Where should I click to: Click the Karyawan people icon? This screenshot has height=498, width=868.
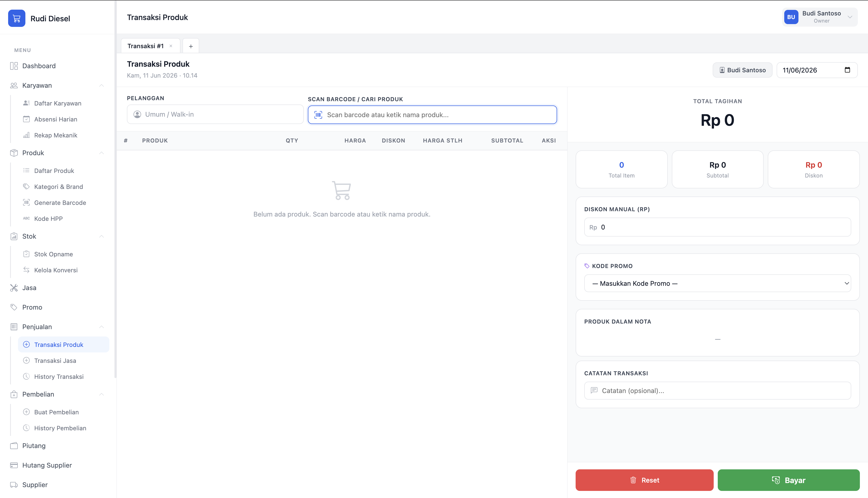14,85
